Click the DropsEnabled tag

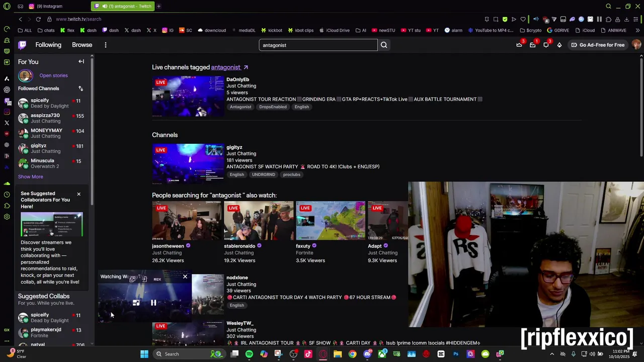(x=273, y=107)
